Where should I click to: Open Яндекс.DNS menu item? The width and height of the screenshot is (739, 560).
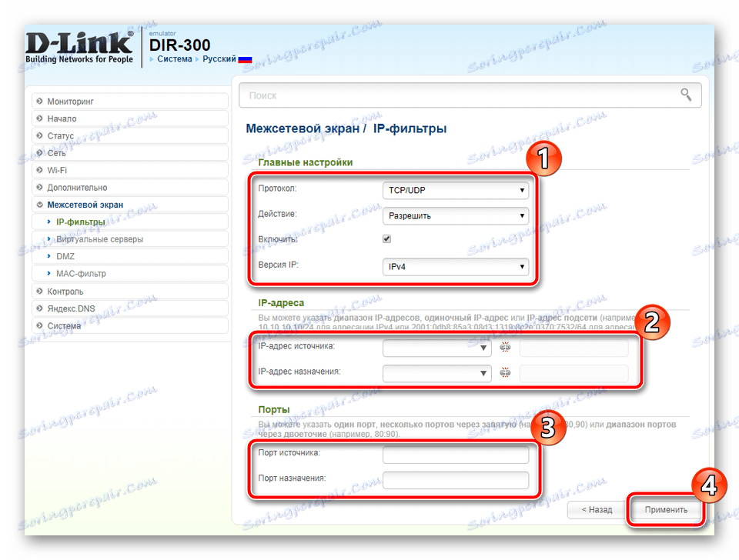[x=130, y=308]
